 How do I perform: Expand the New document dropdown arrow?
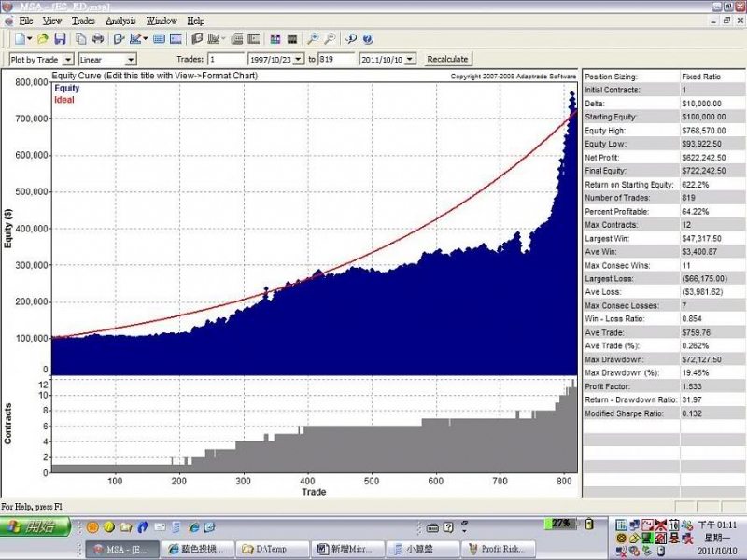[30, 39]
